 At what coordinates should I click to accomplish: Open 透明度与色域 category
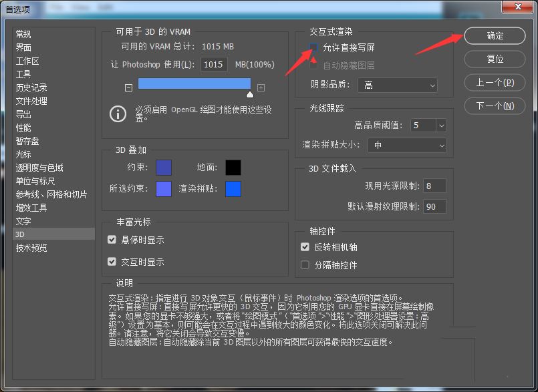39,168
